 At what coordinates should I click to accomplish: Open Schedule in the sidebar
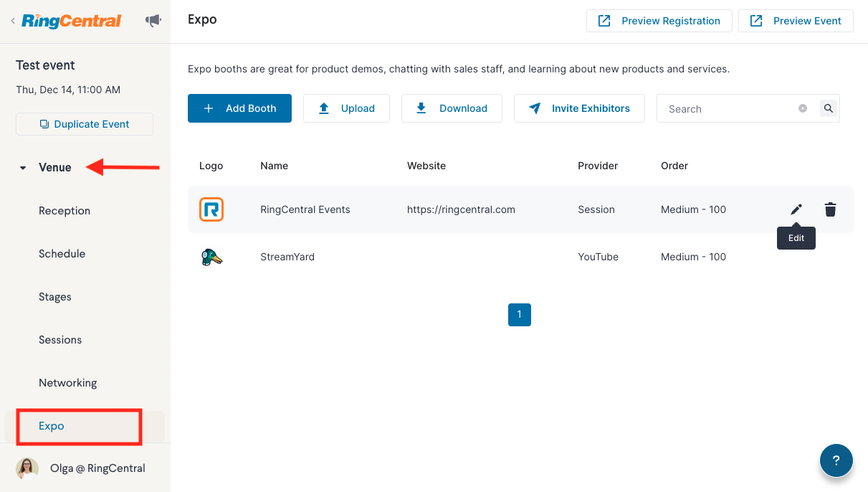(x=62, y=254)
